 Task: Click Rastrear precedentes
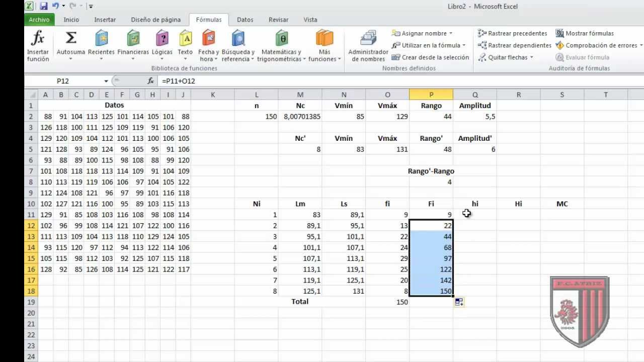click(512, 33)
